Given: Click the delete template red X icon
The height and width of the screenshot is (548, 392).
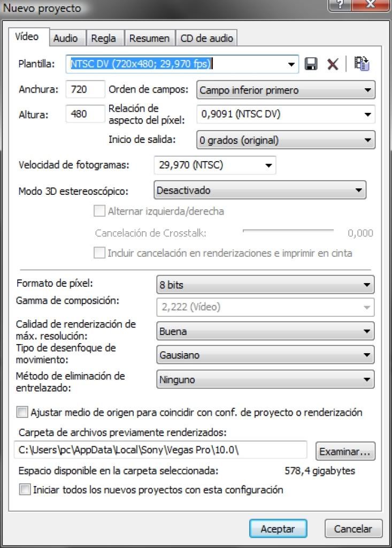Looking at the screenshot, I should tap(333, 64).
